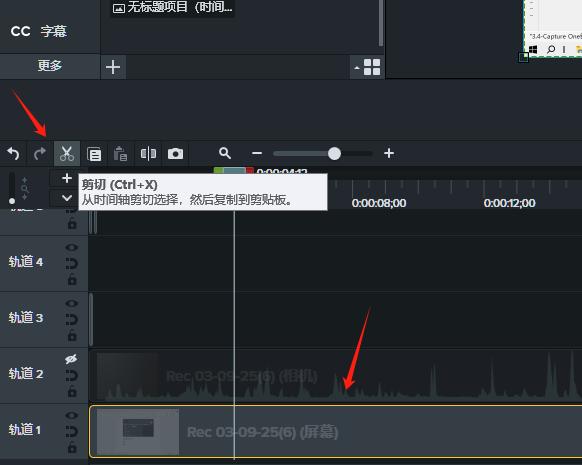Show hidden 轨道 2 via eye icon
582x465 pixels.
(x=71, y=359)
